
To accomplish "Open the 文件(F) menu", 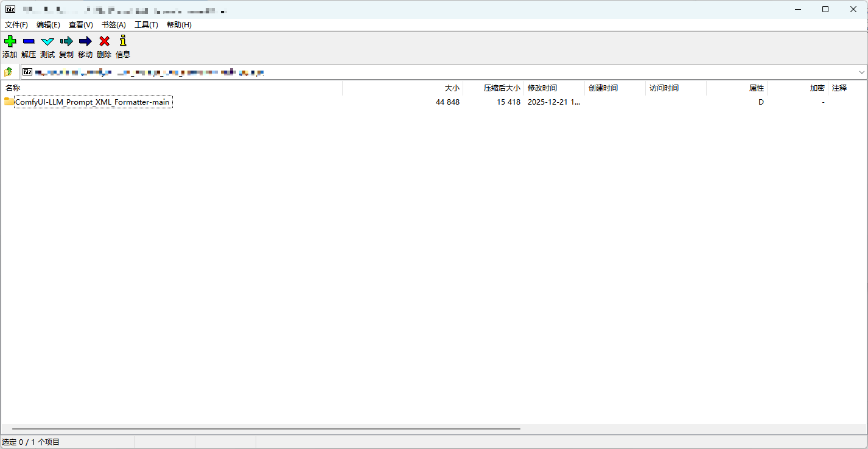I will (16, 25).
